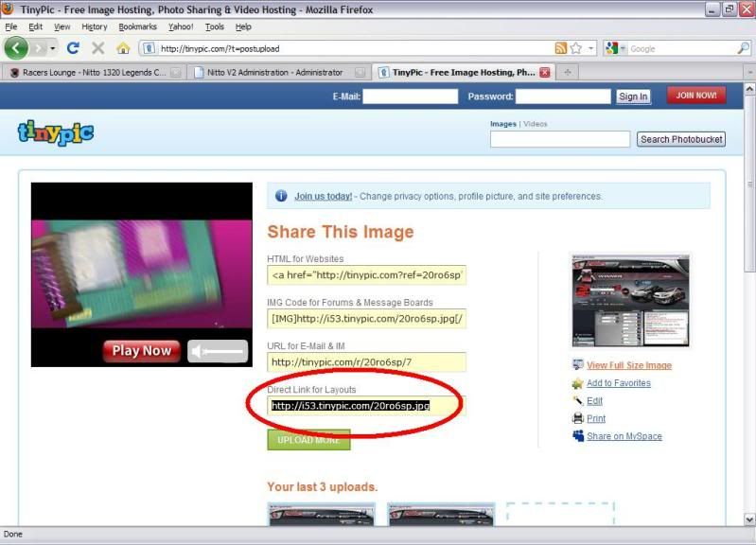
Task: Click the Home icon in the toolbar
Action: pyautogui.click(x=123, y=48)
